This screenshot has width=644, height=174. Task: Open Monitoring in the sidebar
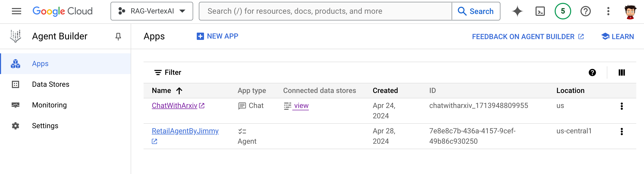[x=49, y=105]
